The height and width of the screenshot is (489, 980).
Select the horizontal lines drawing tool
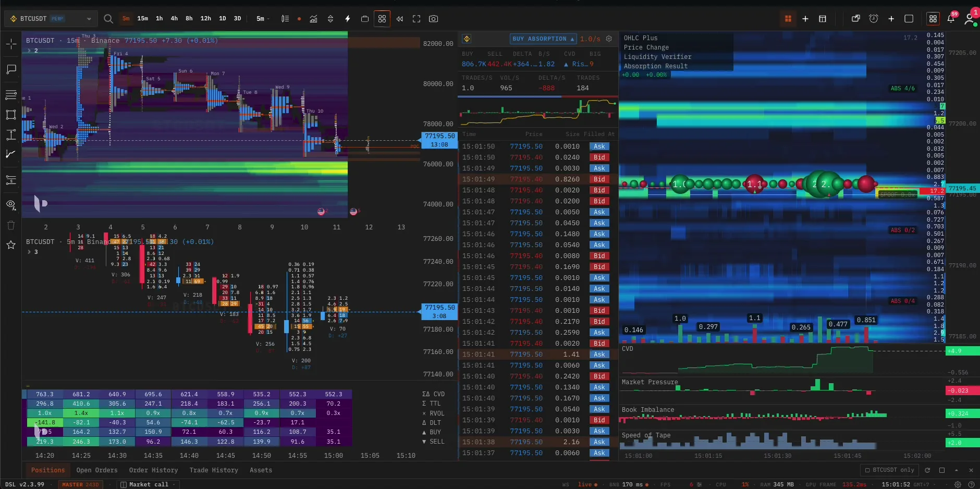(11, 95)
